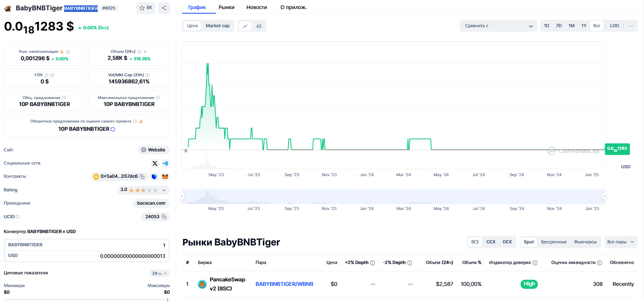Open chart more options ellipsis
The width and height of the screenshot is (644, 302).
point(631,26)
